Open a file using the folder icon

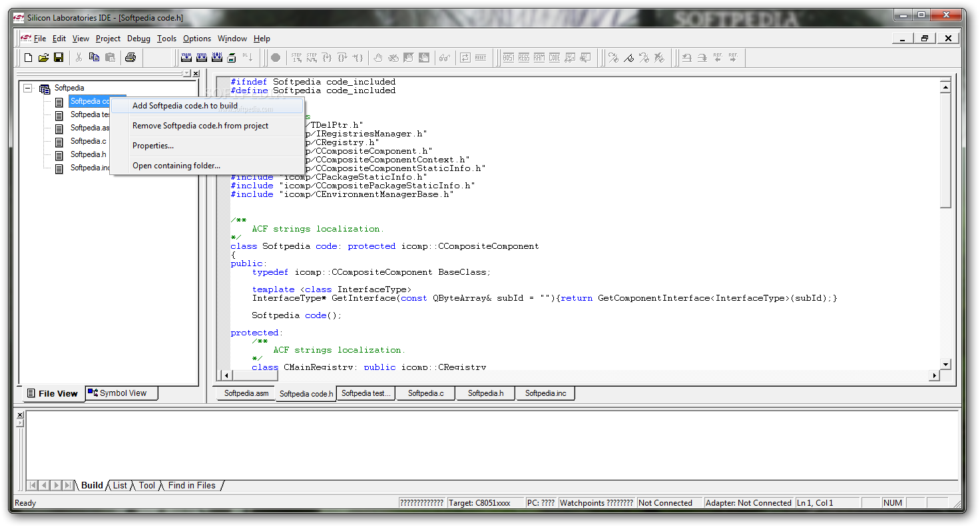43,58
